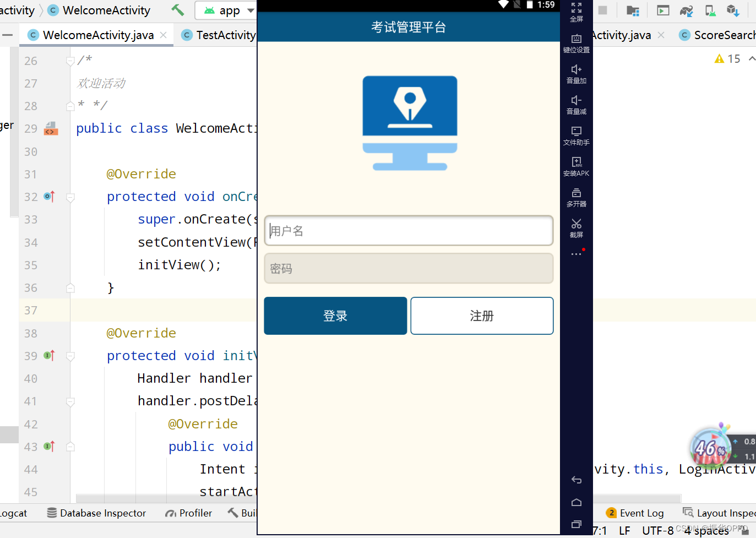Image resolution: width=756 pixels, height=538 pixels.
Task: Click the warnings indicator showing 15
Action: coord(727,58)
